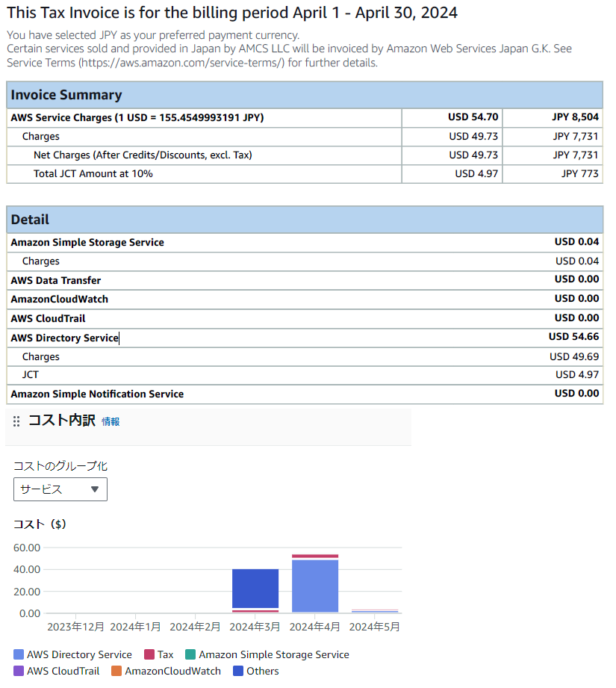Image resolution: width=616 pixels, height=688 pixels.
Task: Open the 情報 info link
Action: (111, 422)
